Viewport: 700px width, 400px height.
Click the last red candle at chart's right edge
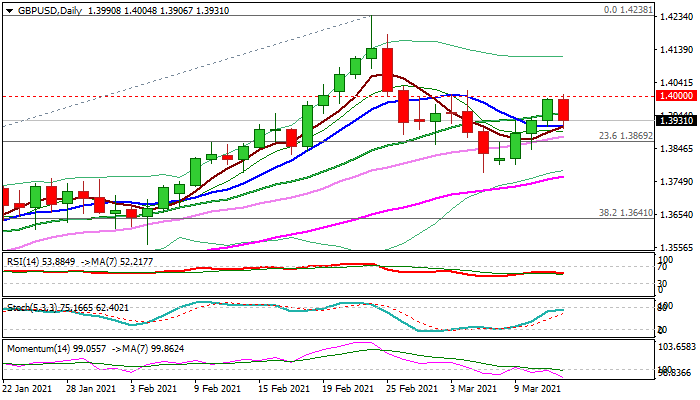(x=564, y=110)
